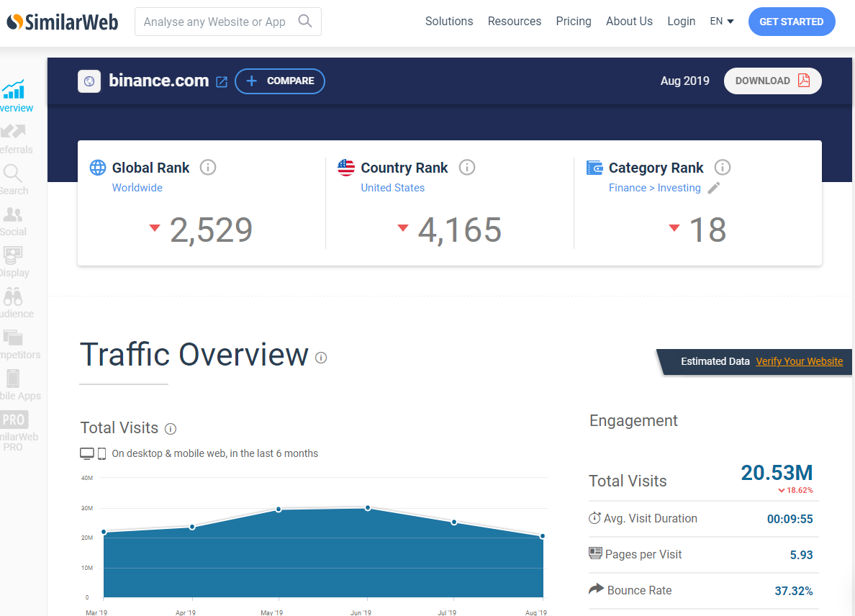This screenshot has height=616, width=855.
Task: Open the Search sidebar icon
Action: (x=12, y=173)
